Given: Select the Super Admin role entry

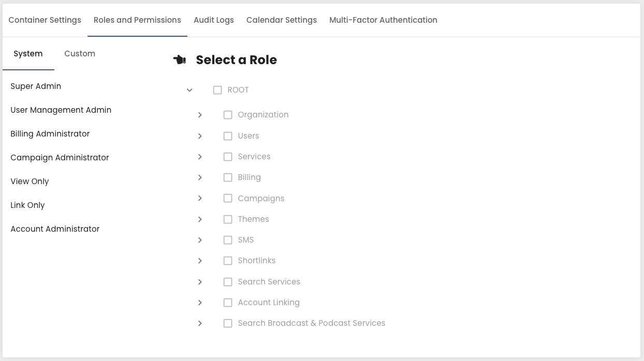Looking at the screenshot, I should (36, 86).
